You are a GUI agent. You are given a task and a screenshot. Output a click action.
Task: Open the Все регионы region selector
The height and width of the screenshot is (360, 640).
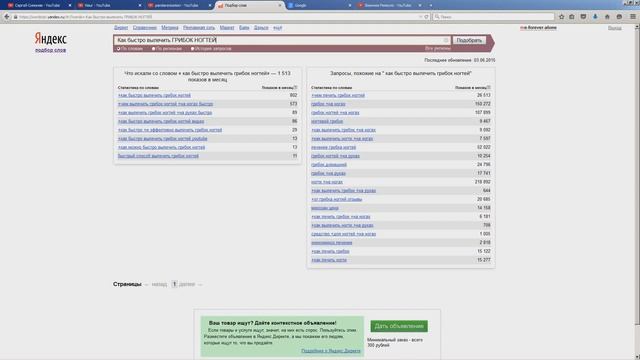point(438,48)
